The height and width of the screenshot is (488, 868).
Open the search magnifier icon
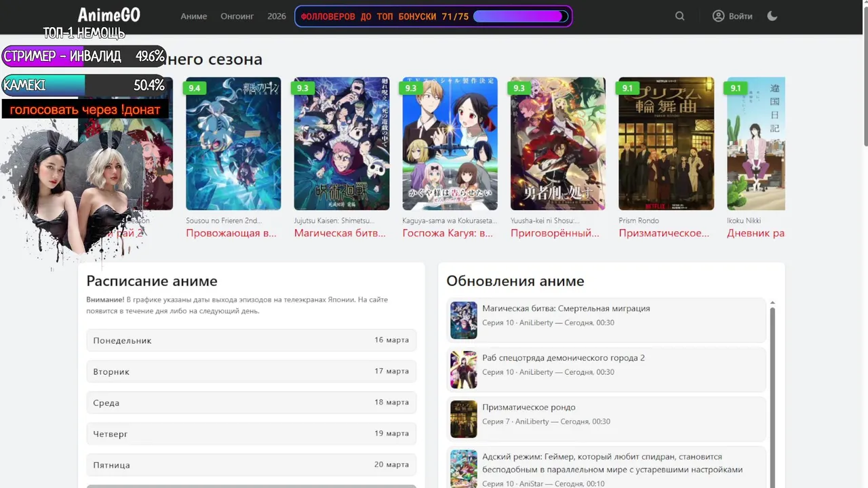point(679,16)
